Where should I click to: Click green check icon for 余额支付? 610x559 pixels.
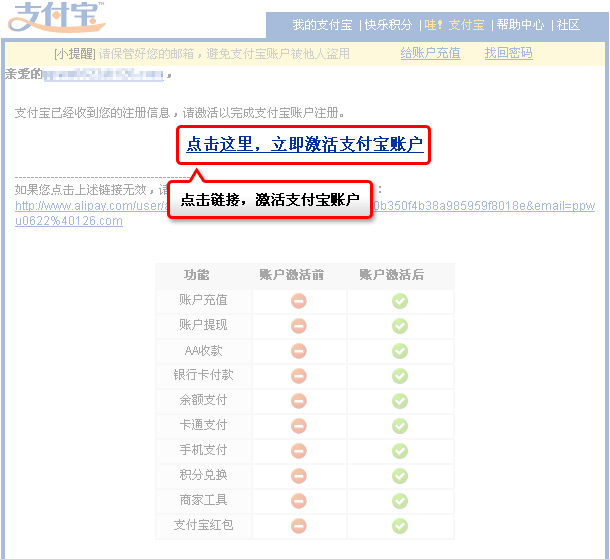click(400, 401)
